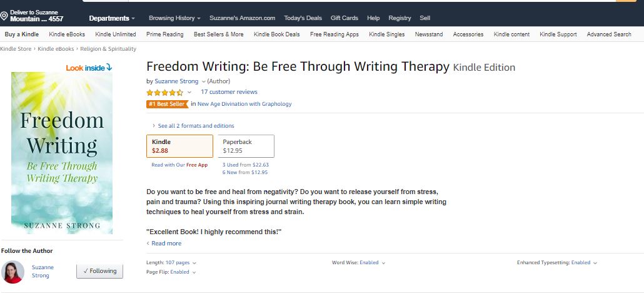The width and height of the screenshot is (644, 293).
Task: Click the arrow before See all formats
Action: [154, 126]
